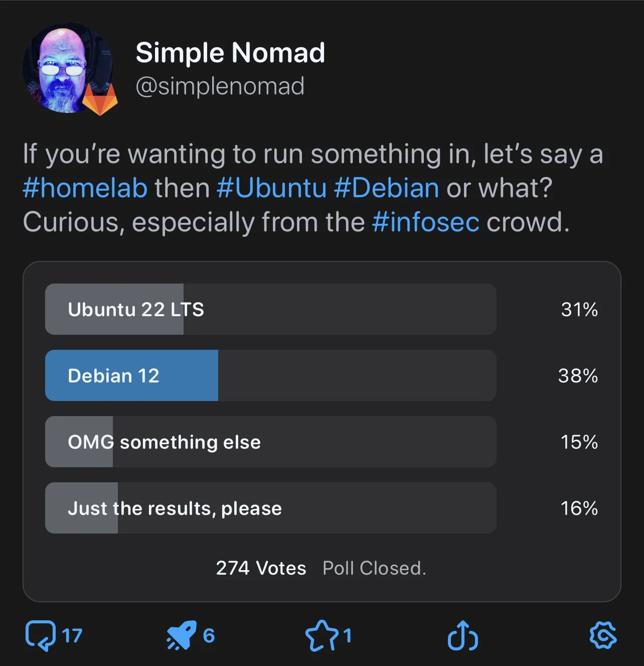Open the share icon
Image resolution: width=644 pixels, height=666 pixels.
(462, 635)
